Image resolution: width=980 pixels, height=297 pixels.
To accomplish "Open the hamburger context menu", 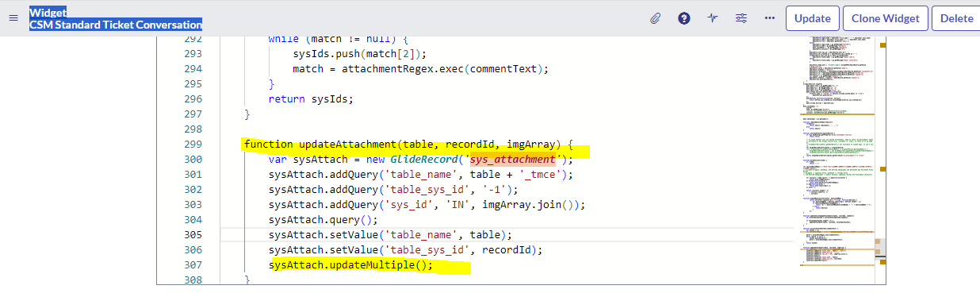I will [13, 18].
